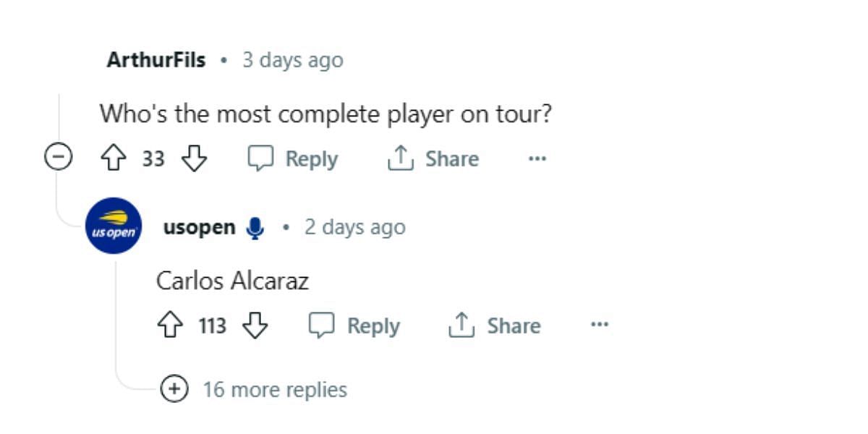Share the usopen reply
Image resolution: width=868 pixels, height=434 pixels.
495,325
